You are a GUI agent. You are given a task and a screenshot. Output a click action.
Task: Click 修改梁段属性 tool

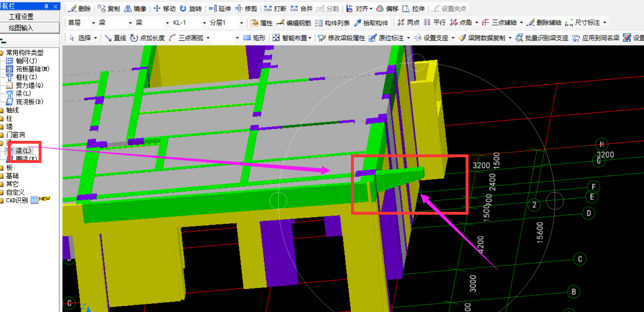pos(341,38)
